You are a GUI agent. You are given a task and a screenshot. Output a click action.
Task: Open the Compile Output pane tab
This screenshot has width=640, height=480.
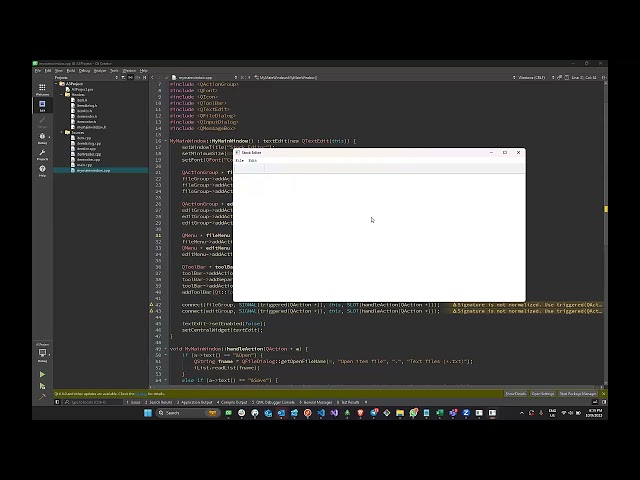(x=232, y=402)
